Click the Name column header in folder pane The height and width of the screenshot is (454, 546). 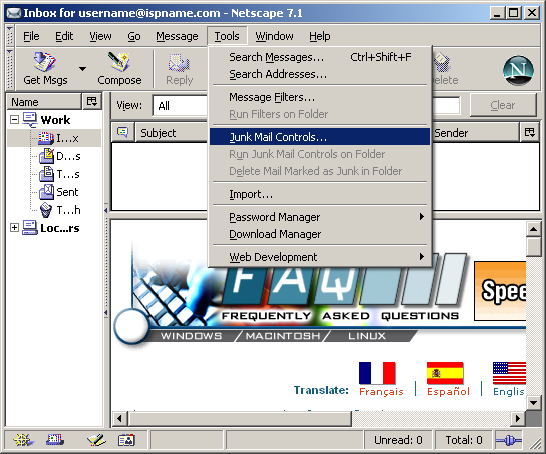pos(44,102)
